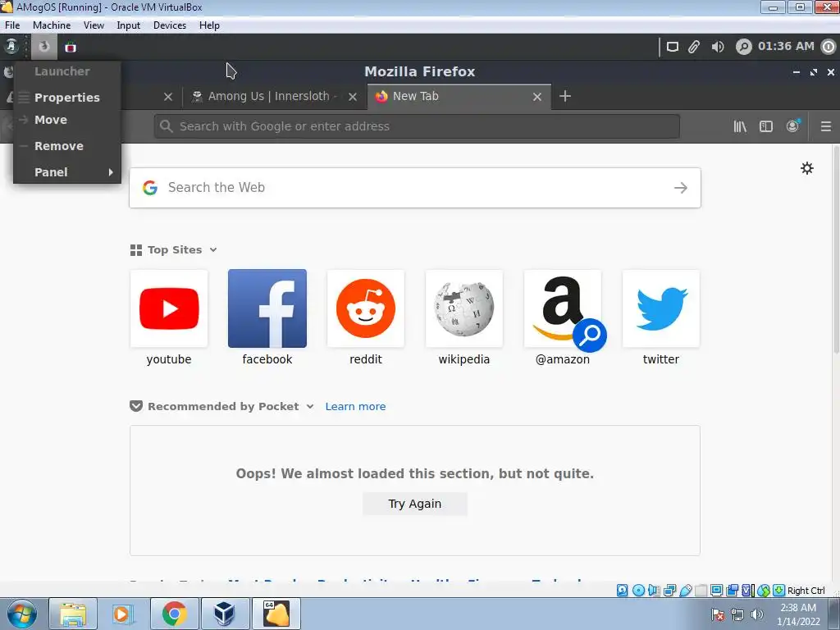
Task: Click the host network tray icon
Action: (737, 614)
